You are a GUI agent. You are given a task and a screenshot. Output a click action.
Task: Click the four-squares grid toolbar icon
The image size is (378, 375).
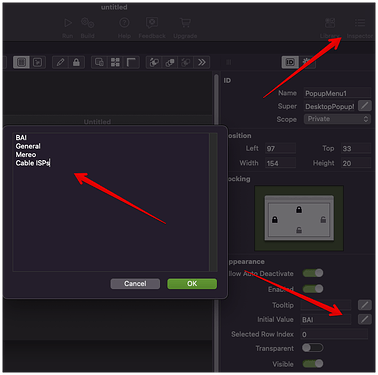115,62
